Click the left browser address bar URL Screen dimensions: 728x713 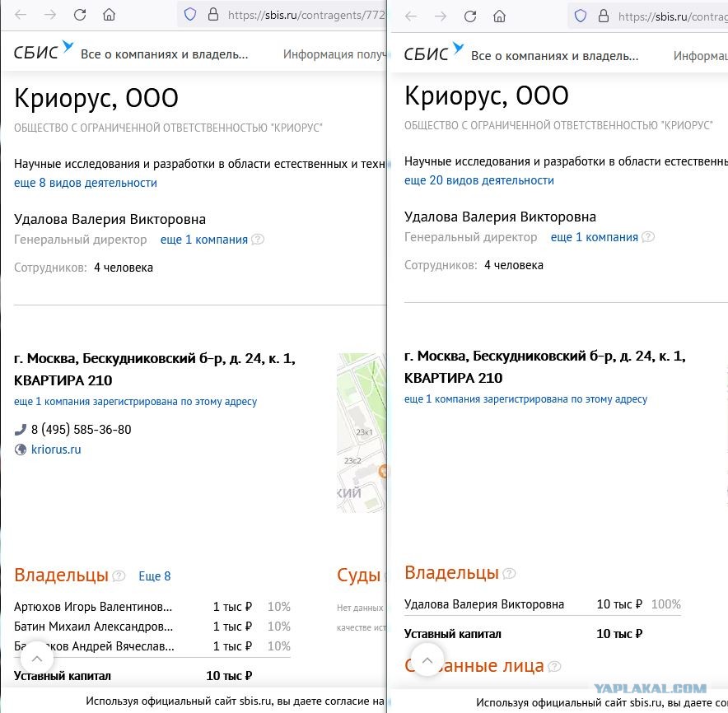coord(306,15)
